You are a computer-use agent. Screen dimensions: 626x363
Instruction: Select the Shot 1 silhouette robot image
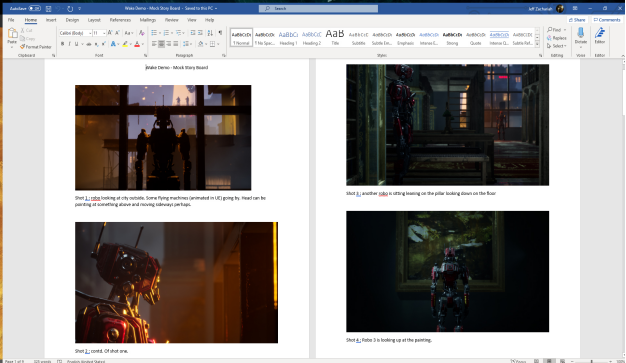click(163, 137)
